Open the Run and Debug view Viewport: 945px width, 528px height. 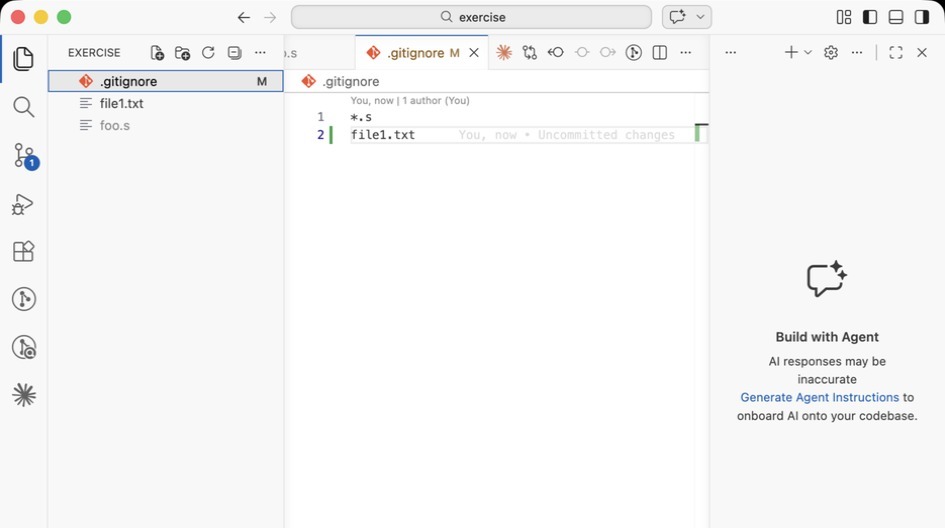pyautogui.click(x=23, y=204)
